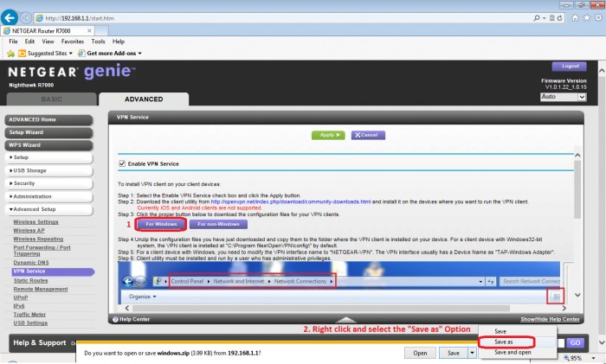This screenshot has width=606, height=364.
Task: Click the Help Center question mark icon
Action: 115,319
